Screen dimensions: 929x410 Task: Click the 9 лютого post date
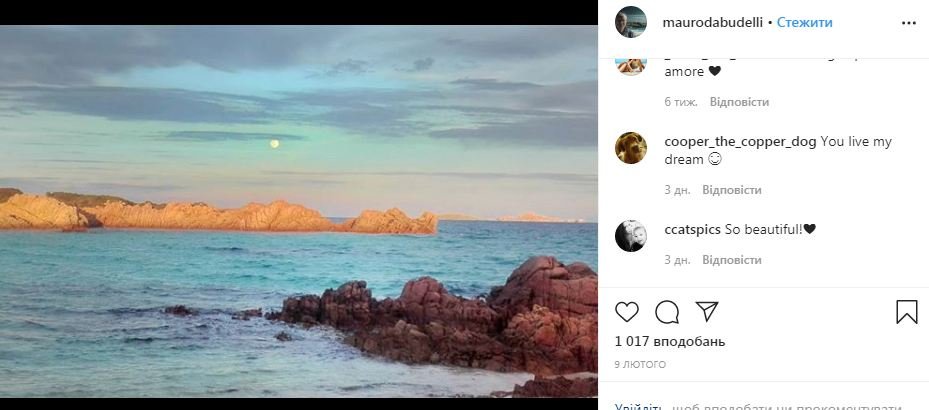[640, 365]
